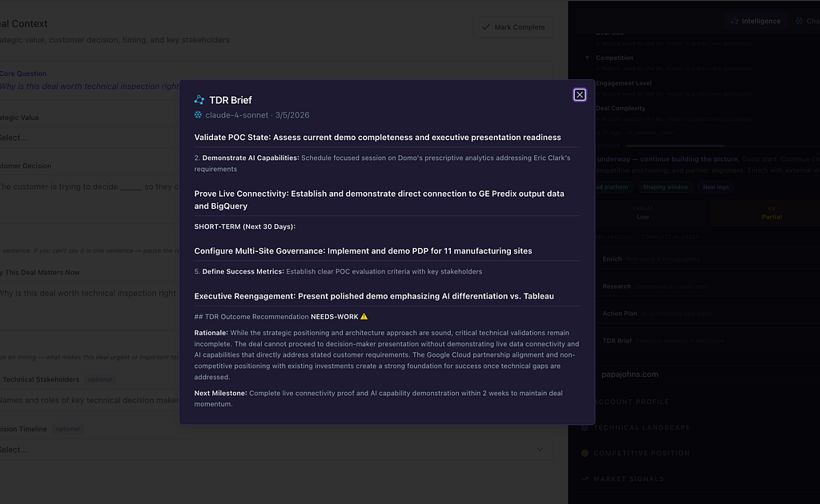The width and height of the screenshot is (820, 504).
Task: Click the TDR Brief network icon in header
Action: point(199,100)
